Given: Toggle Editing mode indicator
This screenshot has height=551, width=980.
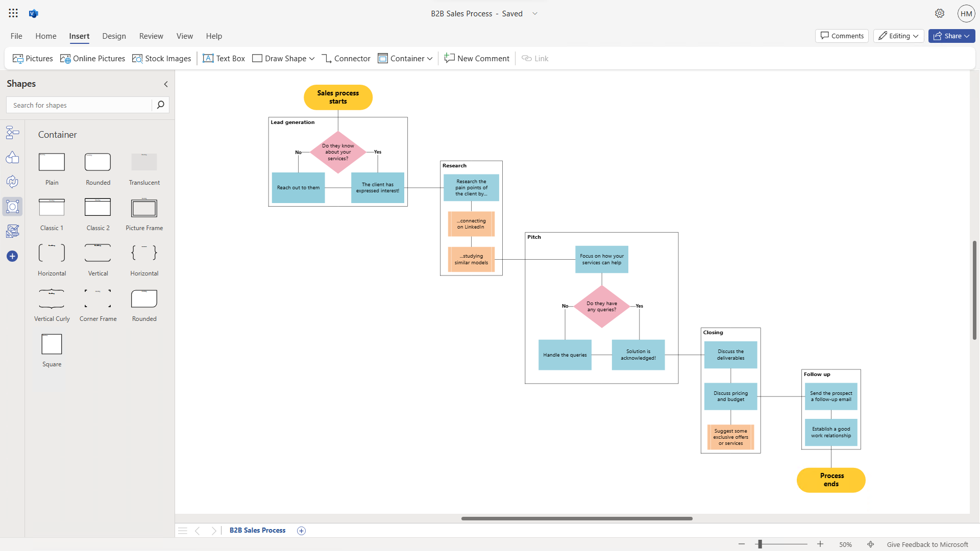Looking at the screenshot, I should [x=898, y=36].
